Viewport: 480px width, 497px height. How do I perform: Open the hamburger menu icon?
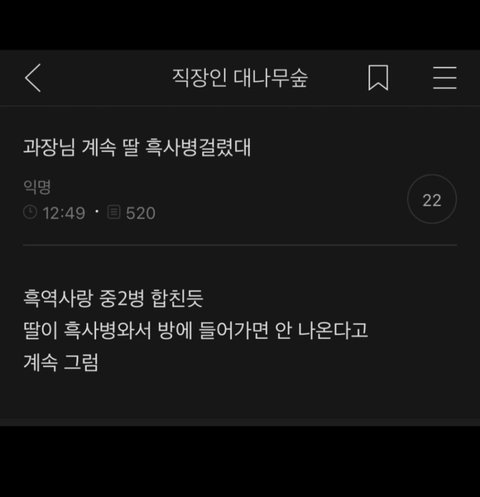[445, 78]
